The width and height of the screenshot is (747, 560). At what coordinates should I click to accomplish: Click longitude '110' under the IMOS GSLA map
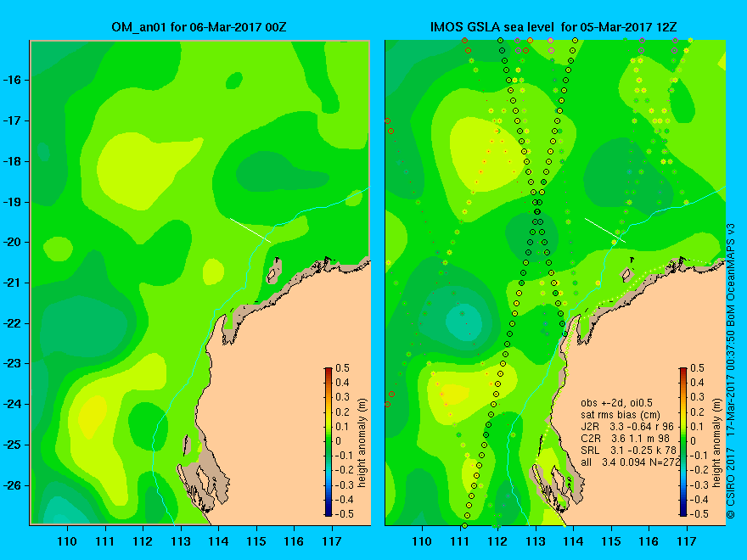[x=422, y=541]
